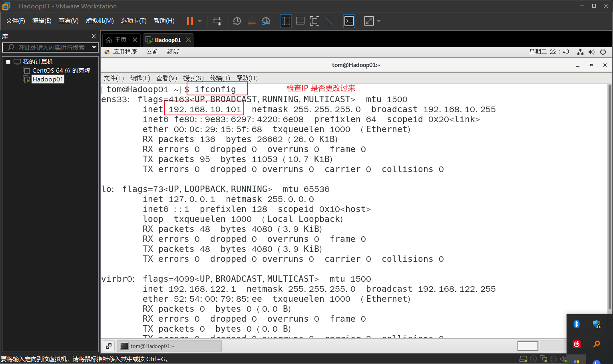This screenshot has width=613, height=364.
Task: Open Windows Security tray icon
Action: coord(597,324)
